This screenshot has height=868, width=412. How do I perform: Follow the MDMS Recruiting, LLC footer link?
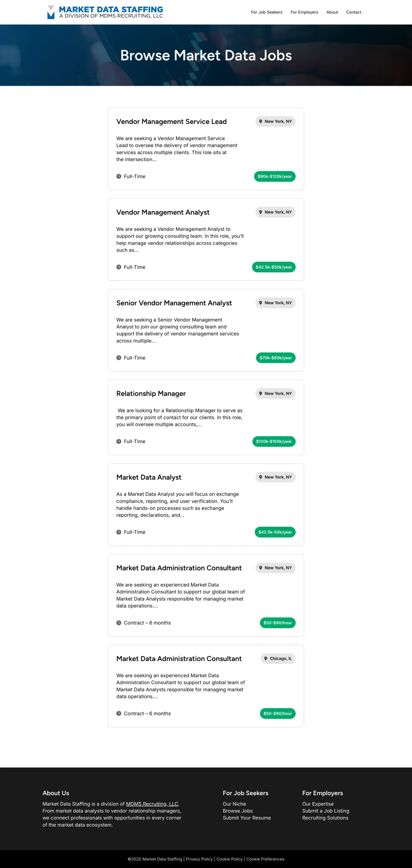coord(152,804)
